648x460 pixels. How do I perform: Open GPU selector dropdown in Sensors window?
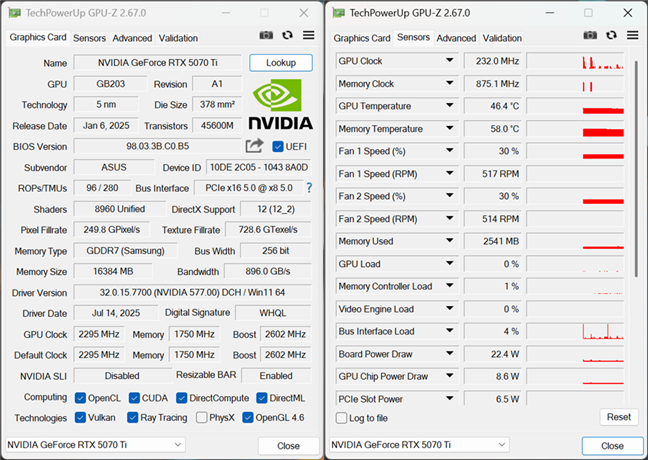419,445
